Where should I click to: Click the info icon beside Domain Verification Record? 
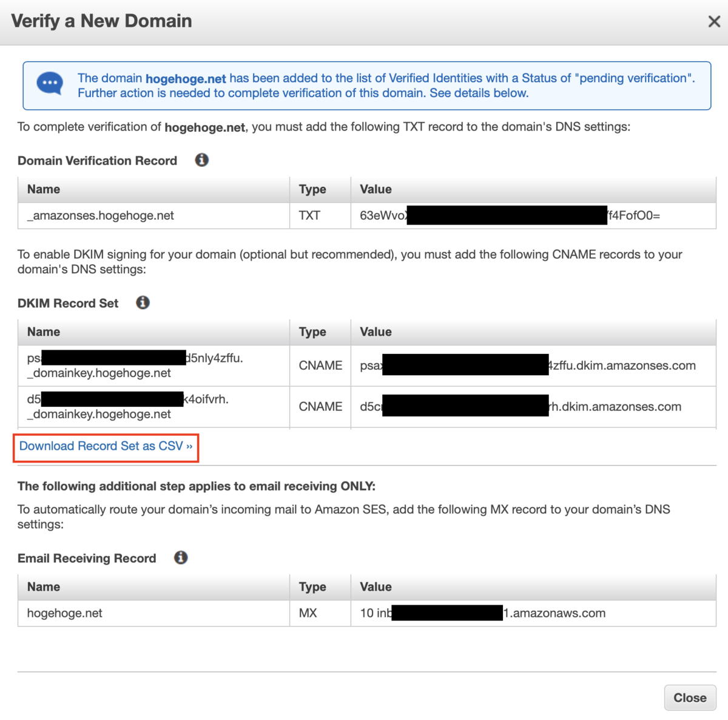click(x=202, y=160)
